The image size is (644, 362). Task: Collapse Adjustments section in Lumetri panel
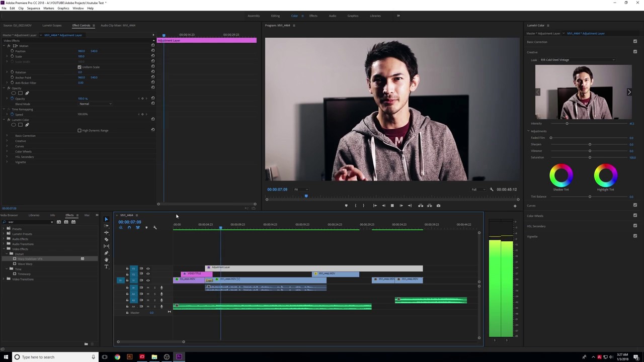(528, 131)
